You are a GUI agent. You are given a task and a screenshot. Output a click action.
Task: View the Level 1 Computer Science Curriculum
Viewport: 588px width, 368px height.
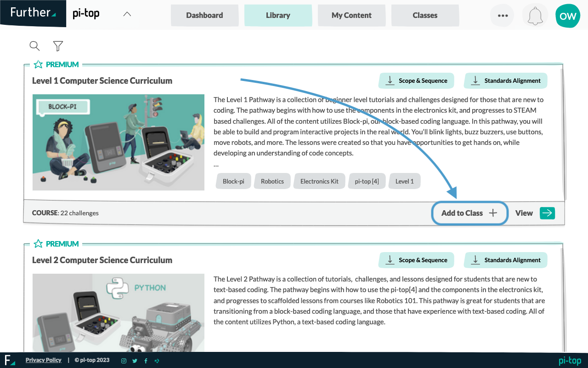point(535,213)
